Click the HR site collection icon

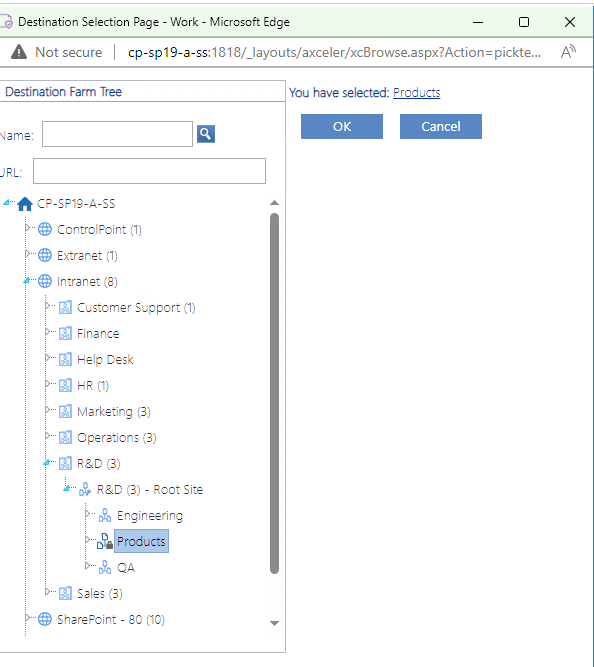pyautogui.click(x=65, y=385)
